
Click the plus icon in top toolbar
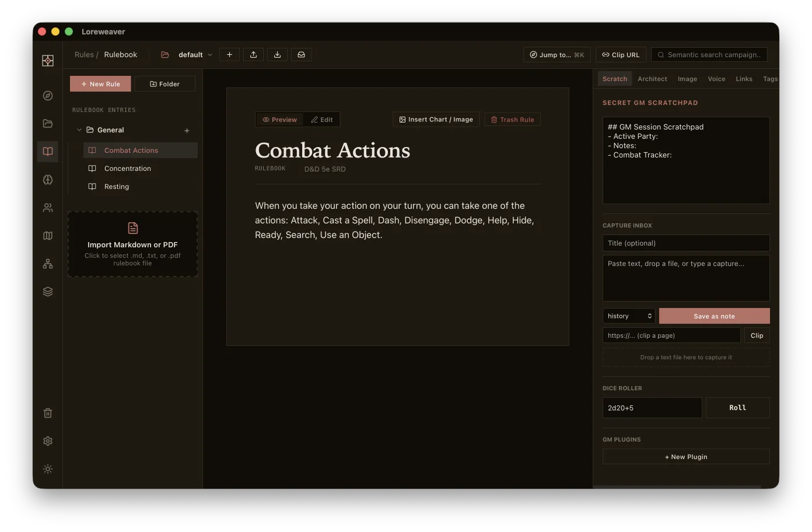[229, 55]
